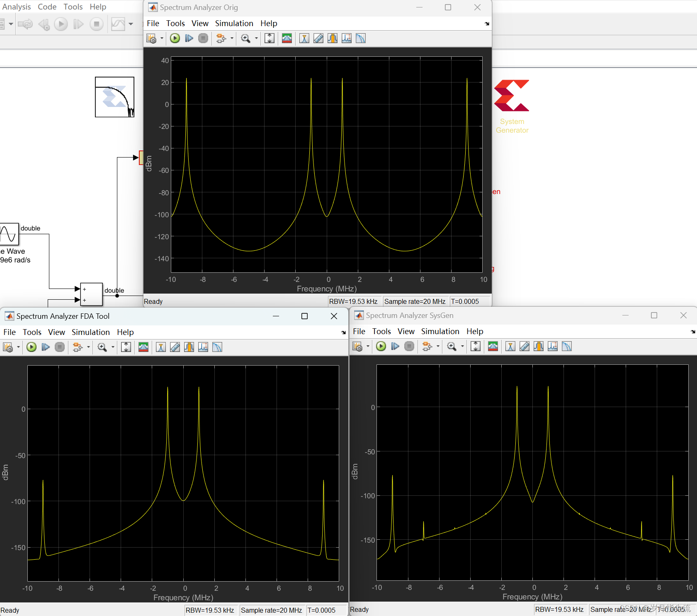Screen dimensions: 697x616
Task: Click inside the SysGen spectrum plot area
Action: (x=532, y=473)
